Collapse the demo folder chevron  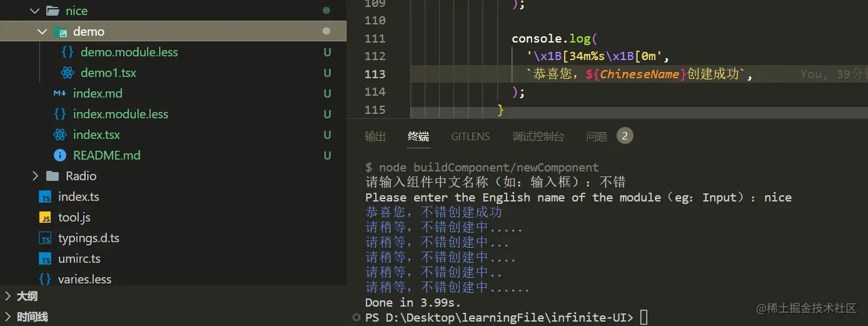43,31
